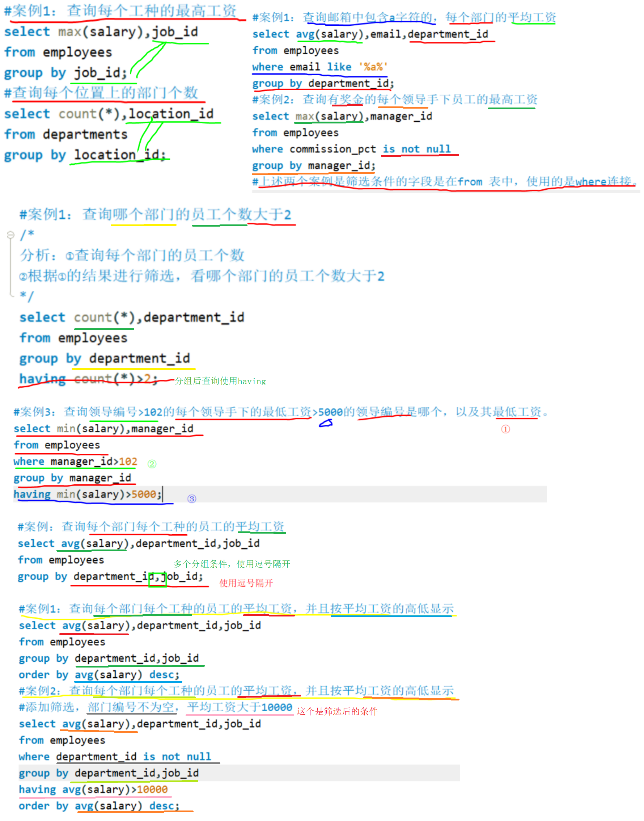
Task: Click the underlined 'is not null' text
Action: pyautogui.click(x=417, y=149)
